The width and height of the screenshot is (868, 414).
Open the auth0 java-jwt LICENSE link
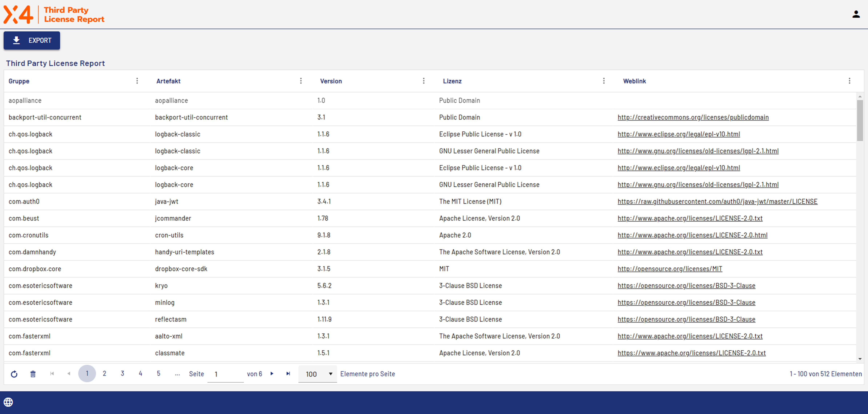[717, 201]
